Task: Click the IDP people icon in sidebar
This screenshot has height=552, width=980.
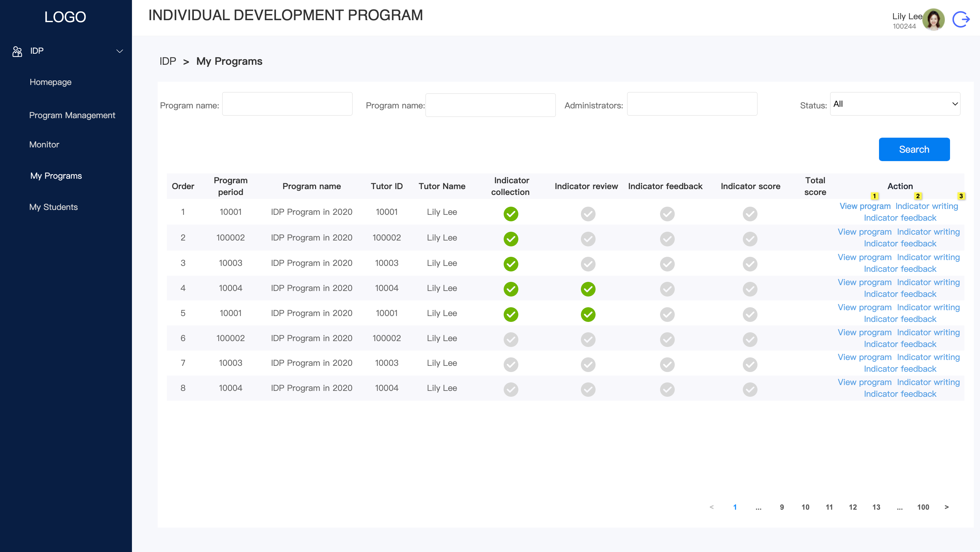Action: click(x=17, y=51)
